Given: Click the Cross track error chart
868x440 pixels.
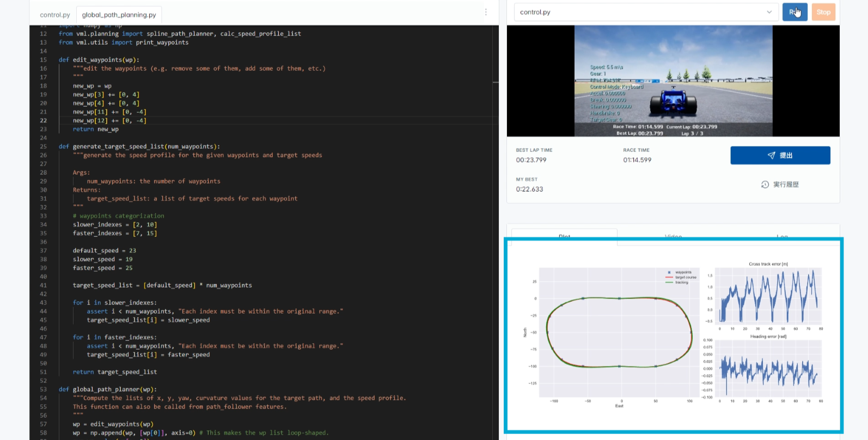Looking at the screenshot, I should [x=768, y=296].
